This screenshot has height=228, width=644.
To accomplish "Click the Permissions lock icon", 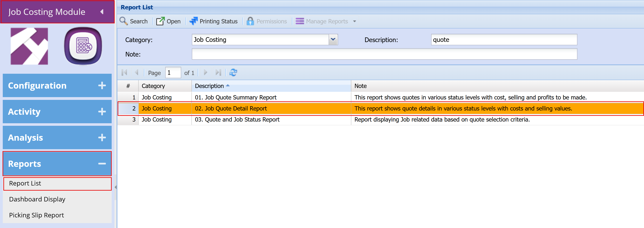I will click(250, 21).
